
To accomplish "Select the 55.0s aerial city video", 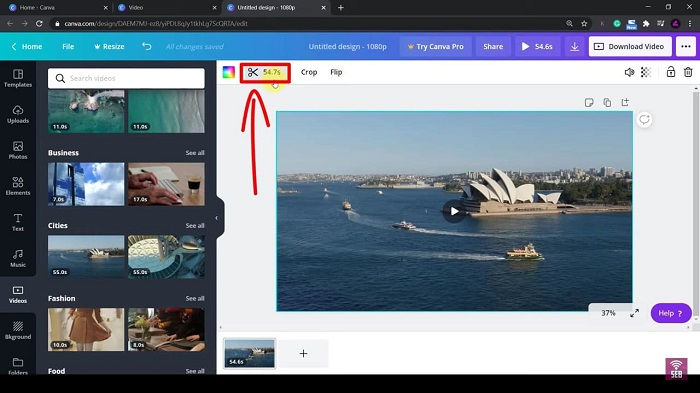I will [x=166, y=257].
